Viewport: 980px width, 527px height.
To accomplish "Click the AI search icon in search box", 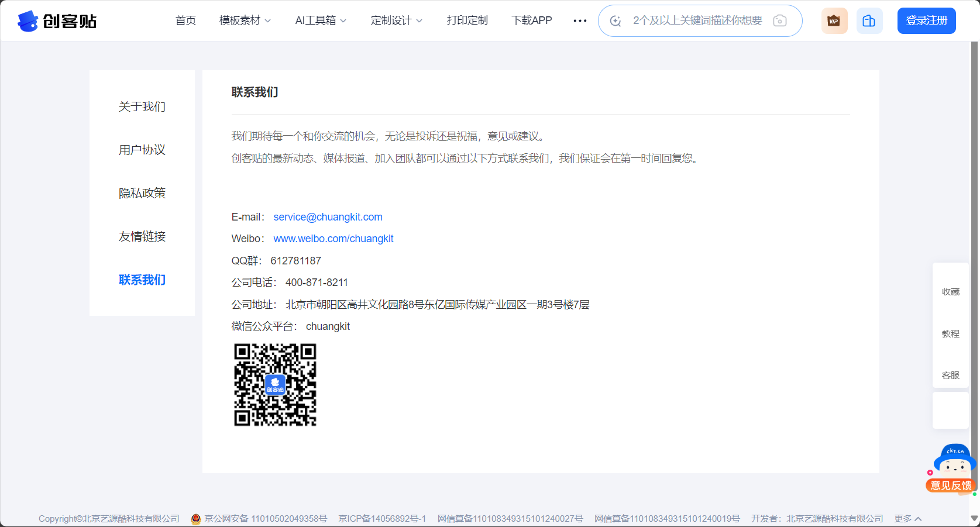I will 615,21.
